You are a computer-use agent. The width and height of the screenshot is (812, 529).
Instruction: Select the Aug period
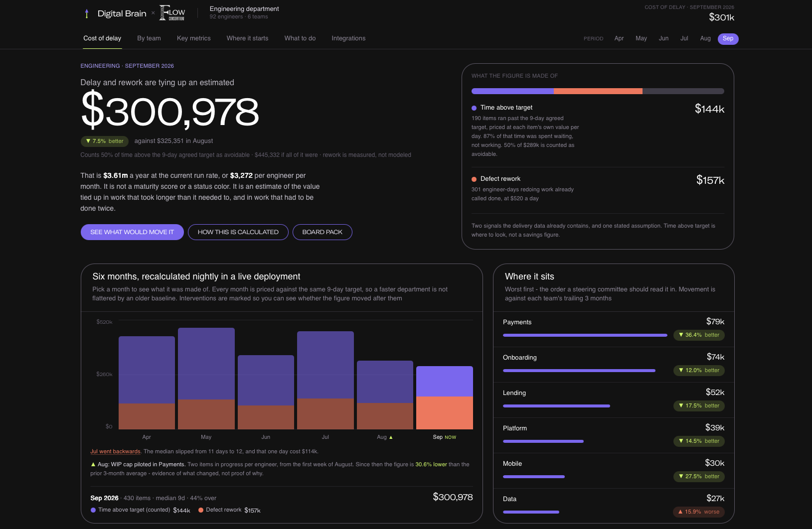(705, 38)
